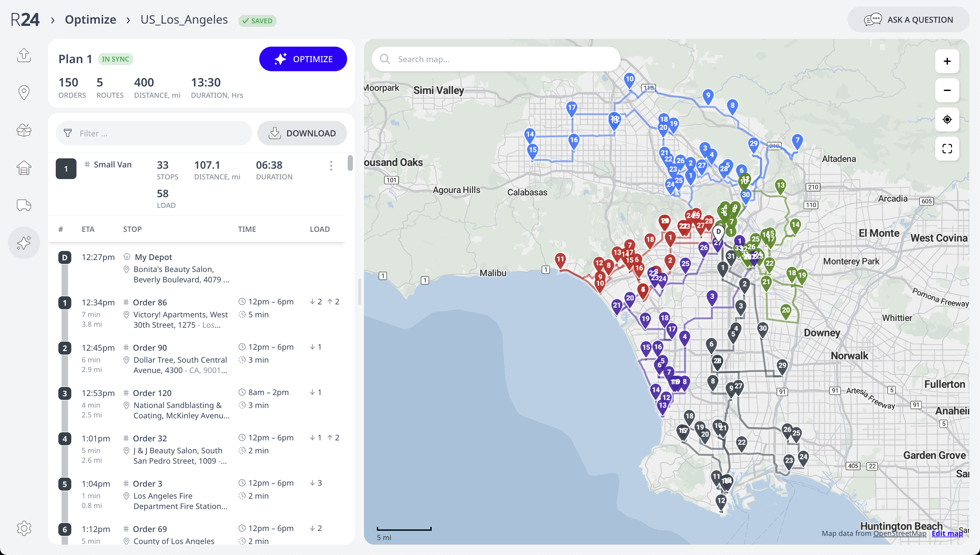980x555 pixels.
Task: Click the Optimize breadcrumb item
Action: [90, 19]
